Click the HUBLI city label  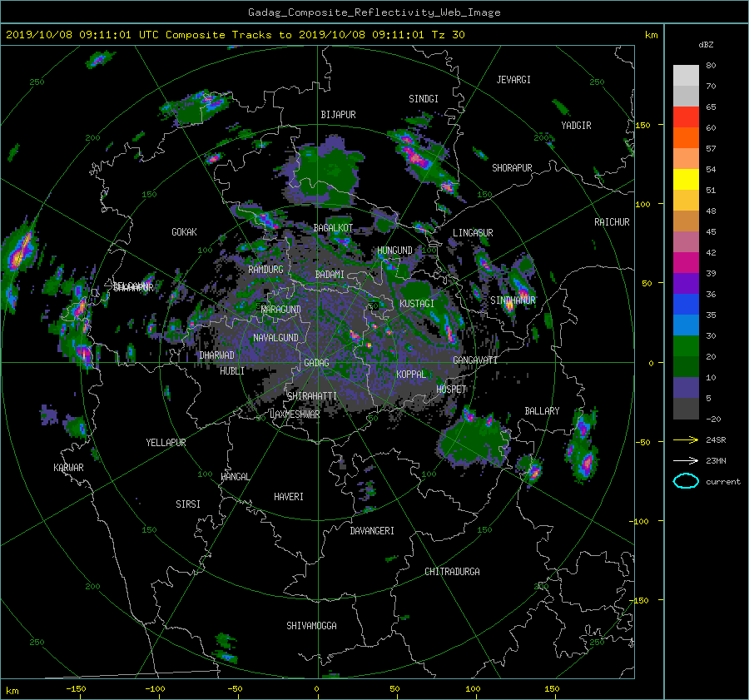pos(232,370)
